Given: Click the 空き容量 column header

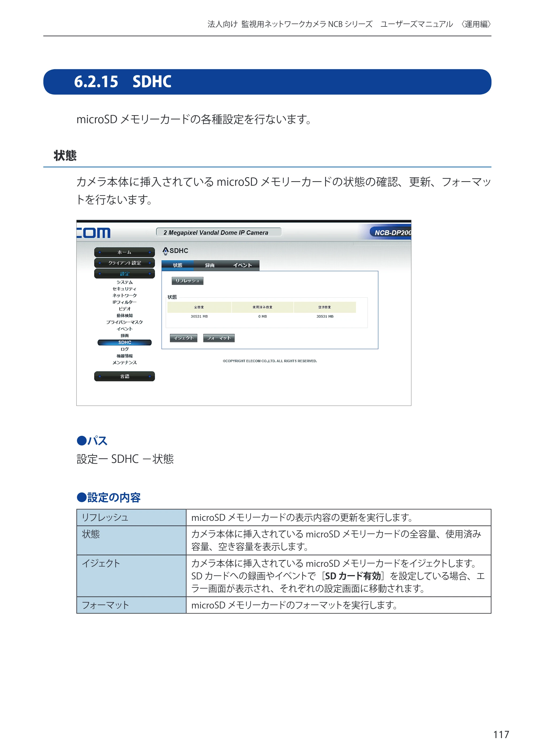Looking at the screenshot, I should coord(325,307).
